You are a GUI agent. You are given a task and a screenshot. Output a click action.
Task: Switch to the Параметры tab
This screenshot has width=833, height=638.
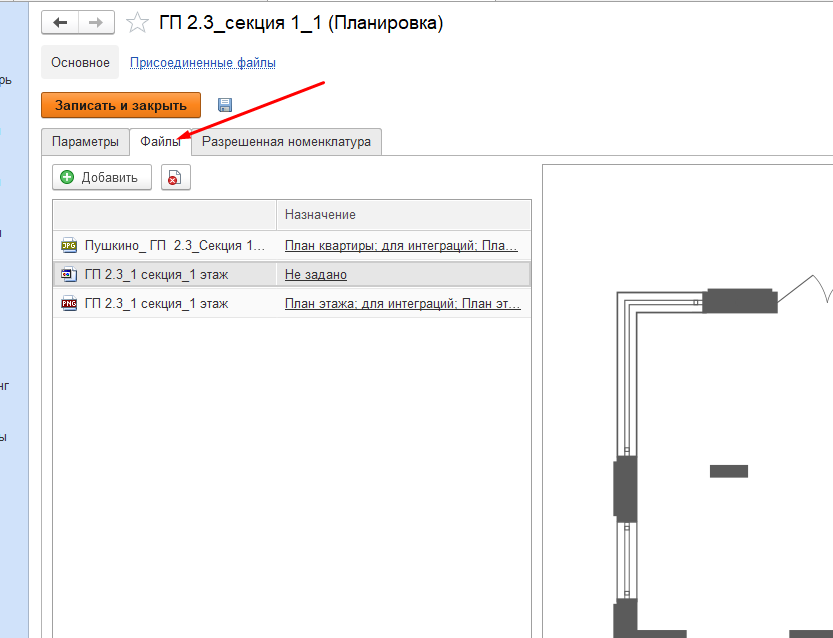pos(85,142)
